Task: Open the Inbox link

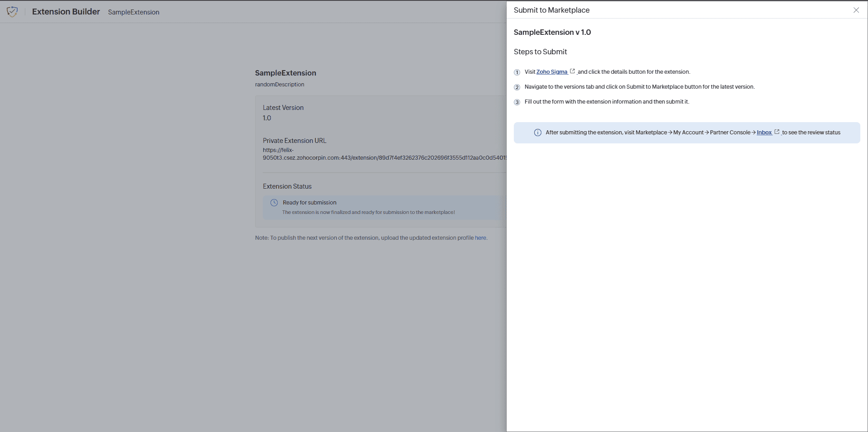Action: [764, 132]
